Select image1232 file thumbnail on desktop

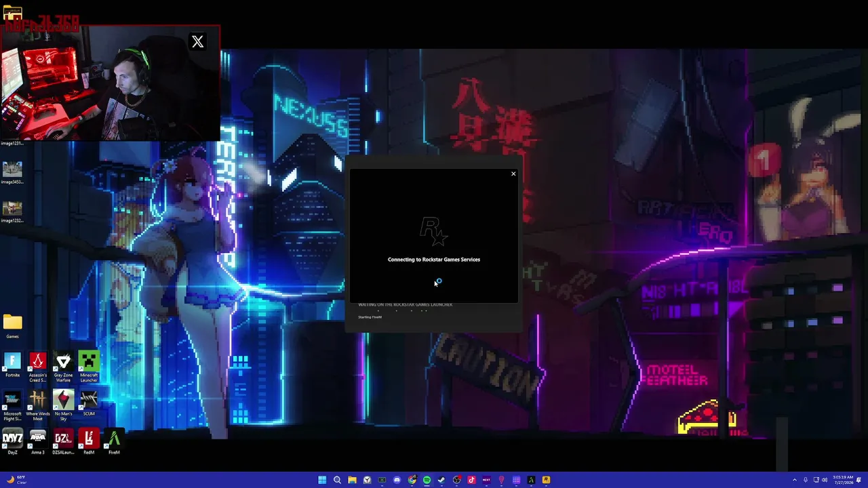pyautogui.click(x=12, y=211)
